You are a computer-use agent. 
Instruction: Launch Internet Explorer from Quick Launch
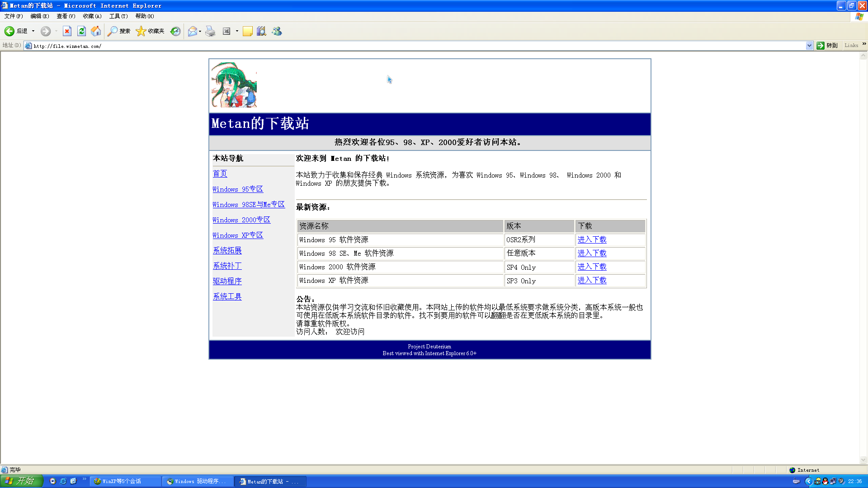(63, 481)
